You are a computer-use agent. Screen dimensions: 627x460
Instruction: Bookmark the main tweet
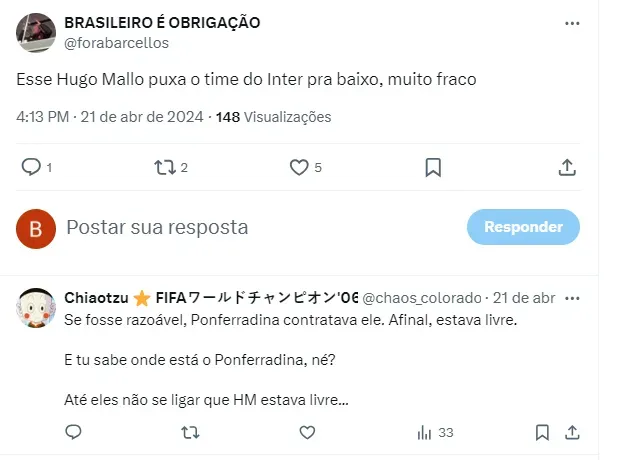(x=433, y=168)
